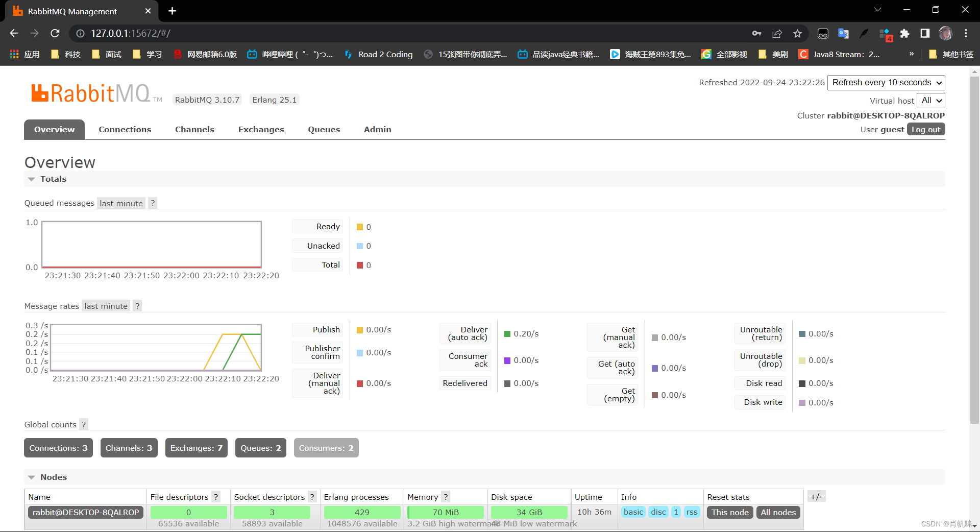
Task: Open Exchanges: 7 count
Action: (x=197, y=448)
